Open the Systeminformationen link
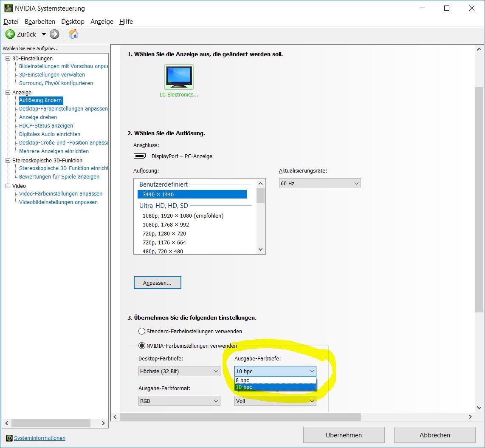The width and height of the screenshot is (485, 448). [x=39, y=438]
